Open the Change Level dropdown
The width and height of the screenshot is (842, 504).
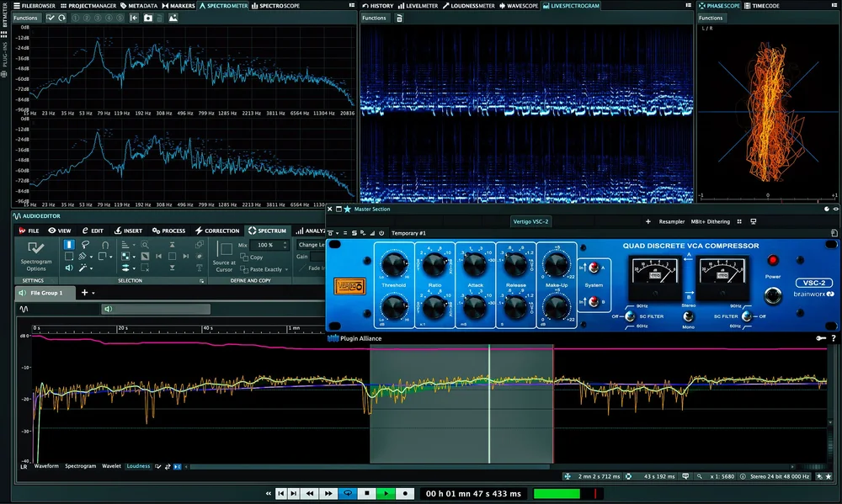tap(312, 244)
